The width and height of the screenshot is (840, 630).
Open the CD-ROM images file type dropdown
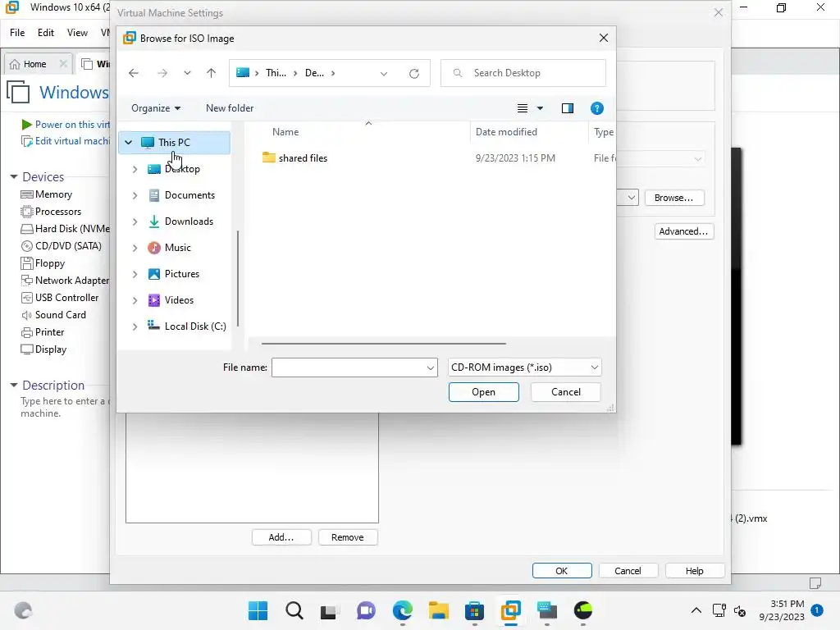[524, 367]
